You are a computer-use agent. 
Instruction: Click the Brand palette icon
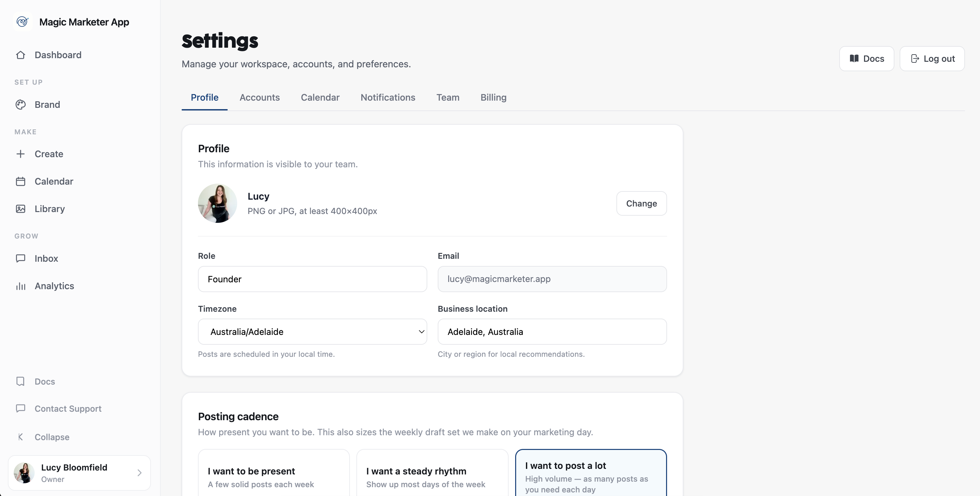pos(21,105)
